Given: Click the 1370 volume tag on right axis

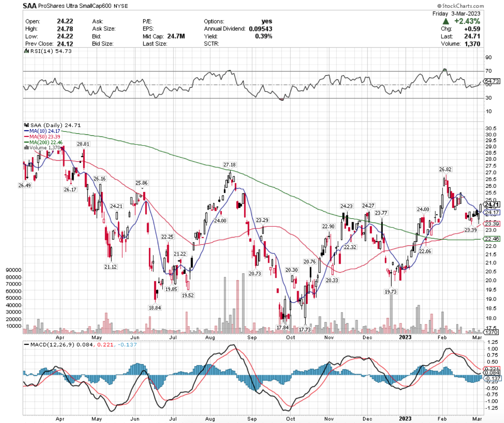Looking at the screenshot, I should (x=491, y=332).
